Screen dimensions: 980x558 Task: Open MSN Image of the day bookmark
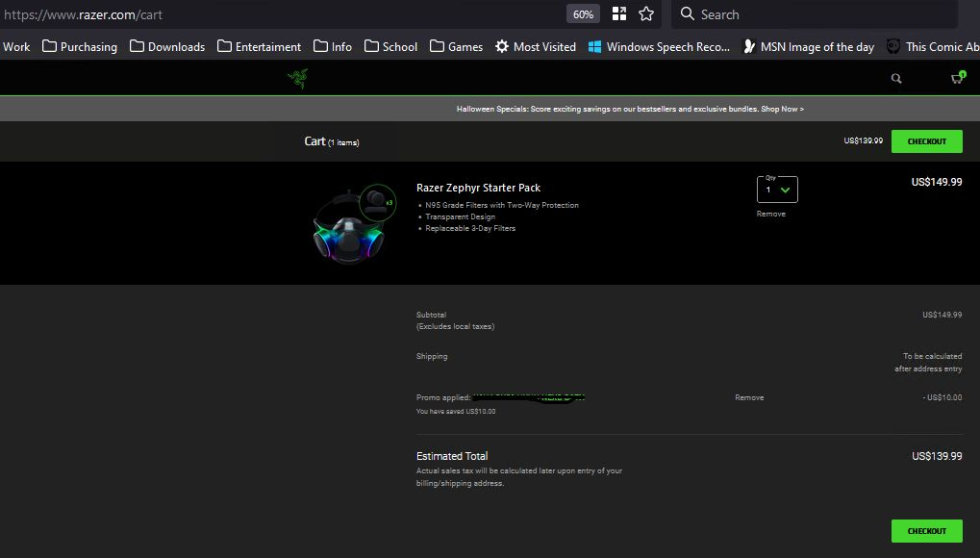click(x=808, y=47)
